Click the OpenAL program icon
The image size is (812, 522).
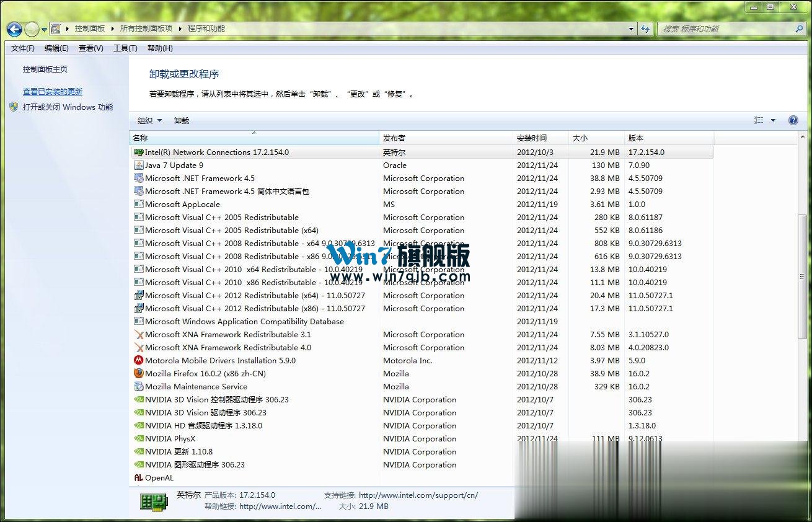pyautogui.click(x=139, y=477)
